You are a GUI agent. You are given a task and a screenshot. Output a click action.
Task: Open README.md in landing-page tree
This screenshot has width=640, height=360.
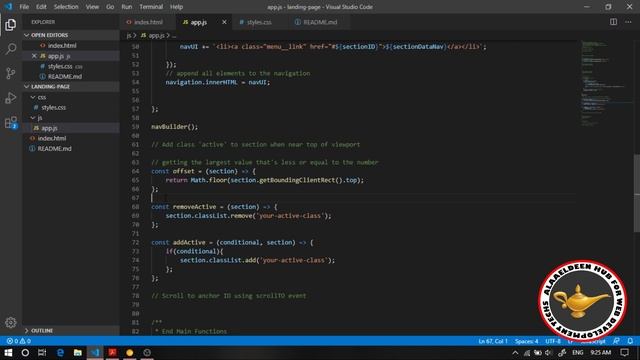[71, 149]
